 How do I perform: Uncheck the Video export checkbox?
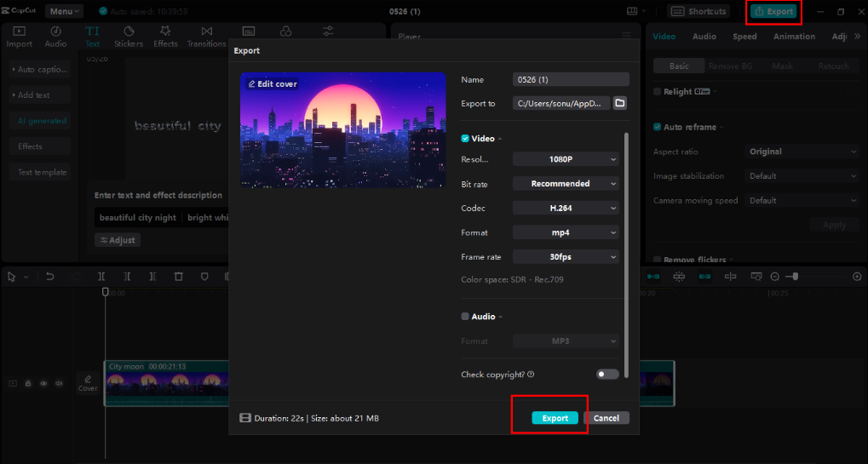click(465, 138)
